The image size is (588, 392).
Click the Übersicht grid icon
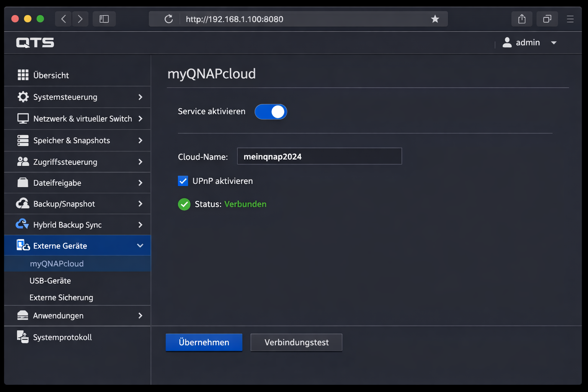click(23, 75)
